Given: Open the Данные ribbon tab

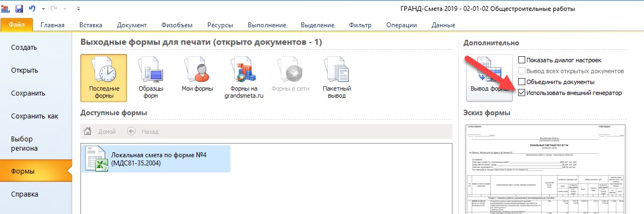Looking at the screenshot, I should click(x=443, y=26).
